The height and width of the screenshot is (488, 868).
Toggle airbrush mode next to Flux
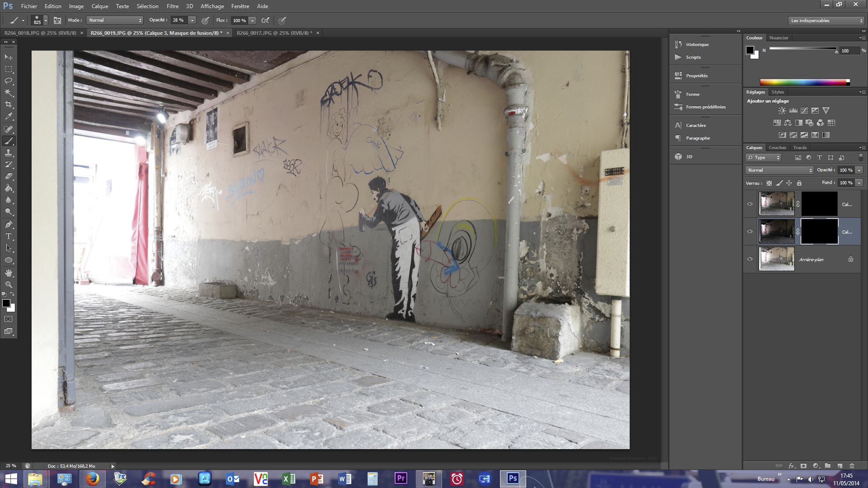point(265,20)
